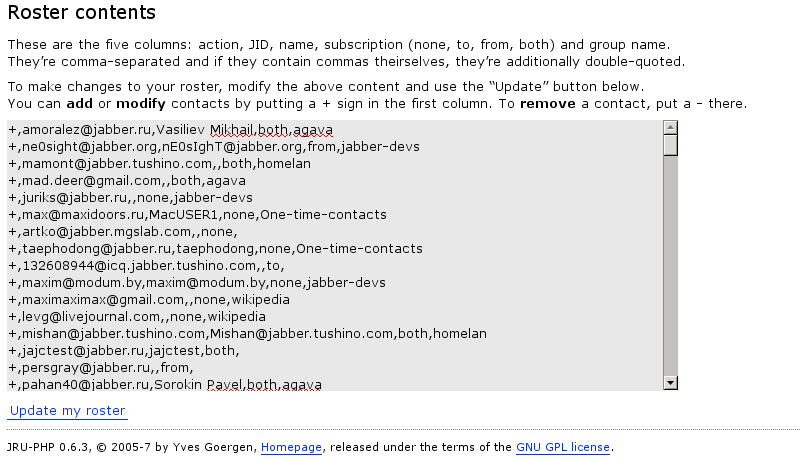
Task: Click the maximaximax@gmail.com wikipedia entry
Action: tap(149, 299)
